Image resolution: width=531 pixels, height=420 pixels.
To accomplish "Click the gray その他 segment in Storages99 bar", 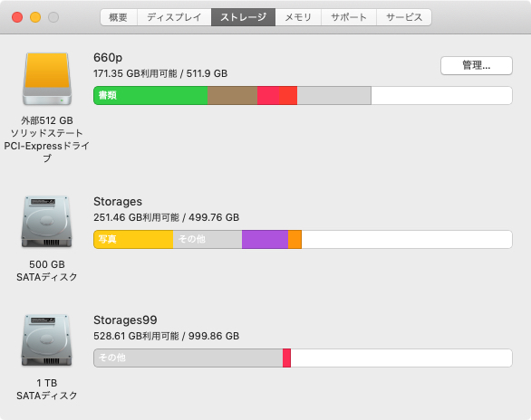I will (x=188, y=358).
